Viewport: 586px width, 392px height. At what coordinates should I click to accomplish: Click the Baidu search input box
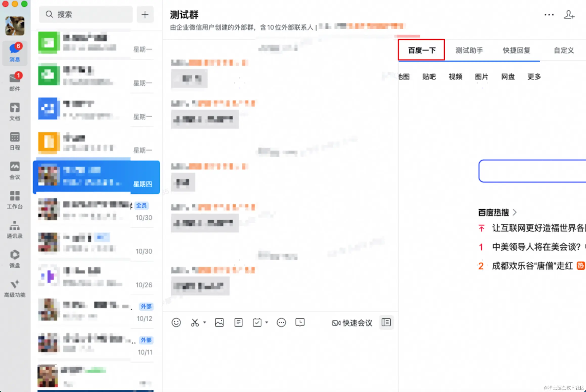(x=531, y=171)
